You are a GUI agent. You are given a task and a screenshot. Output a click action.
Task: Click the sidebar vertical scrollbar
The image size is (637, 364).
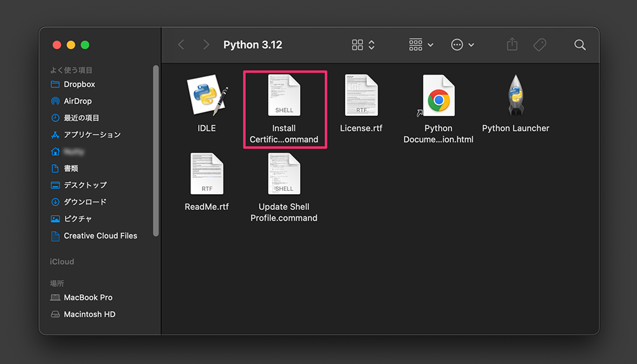pos(155,151)
